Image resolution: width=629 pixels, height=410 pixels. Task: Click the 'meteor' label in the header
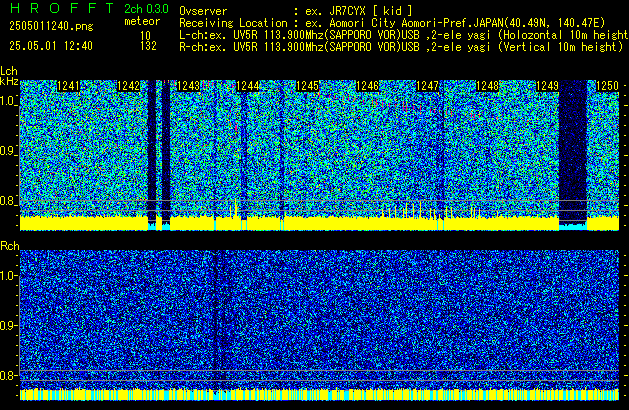coord(142,21)
